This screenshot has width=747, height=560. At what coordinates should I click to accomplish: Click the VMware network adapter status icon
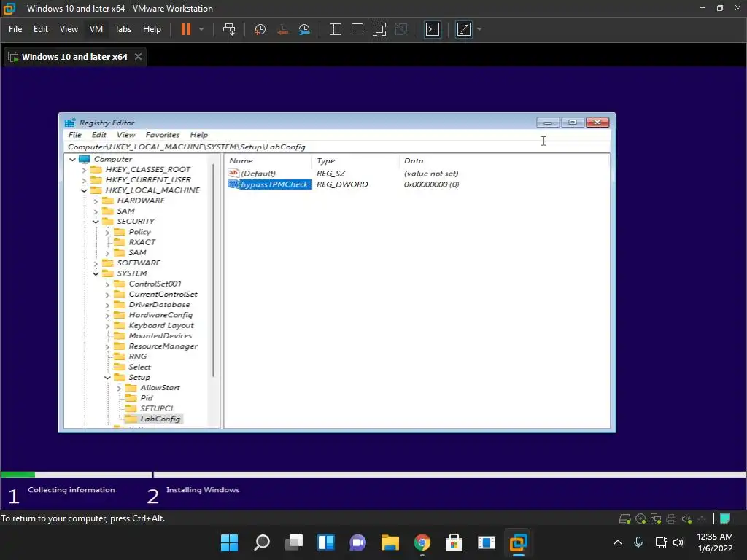point(656,519)
